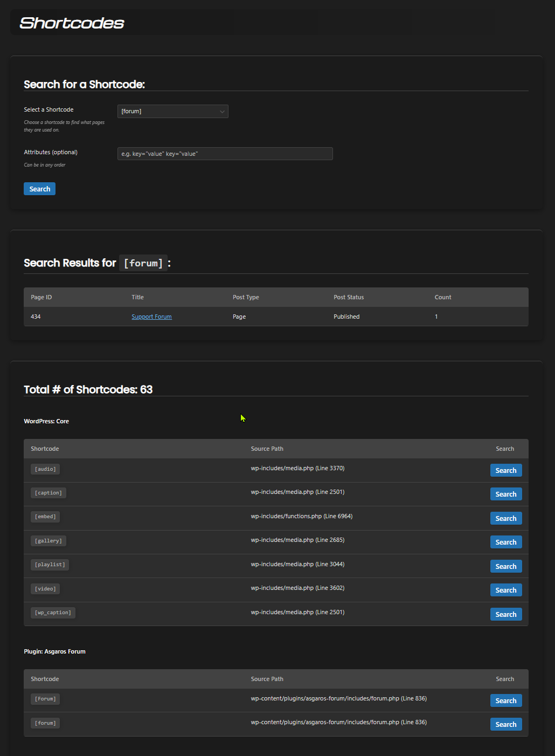Click the [forum] label in Search Results heading

[x=143, y=263]
